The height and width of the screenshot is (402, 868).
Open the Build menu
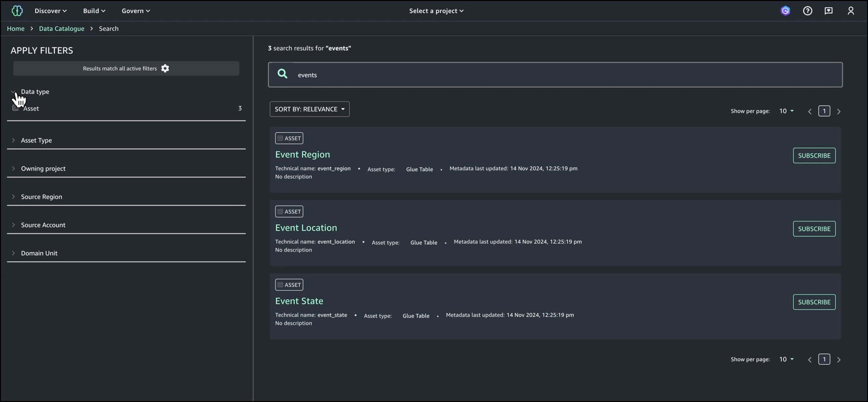94,10
